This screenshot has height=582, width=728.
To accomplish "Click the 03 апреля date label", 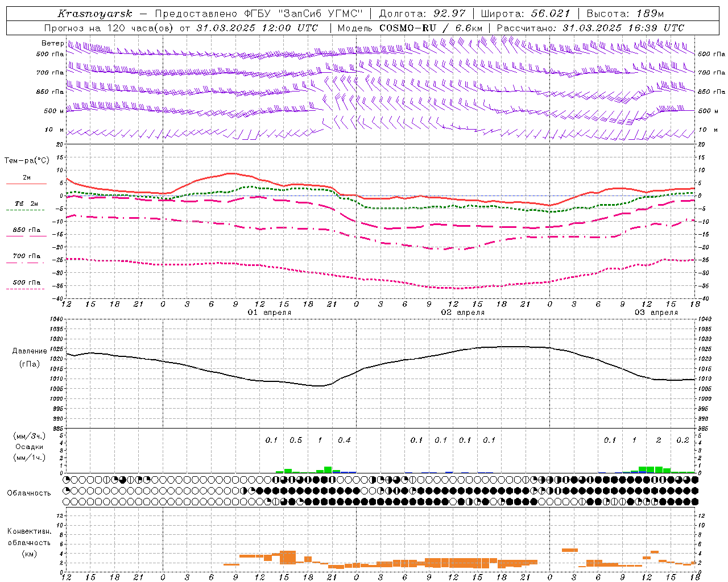I will tap(656, 313).
